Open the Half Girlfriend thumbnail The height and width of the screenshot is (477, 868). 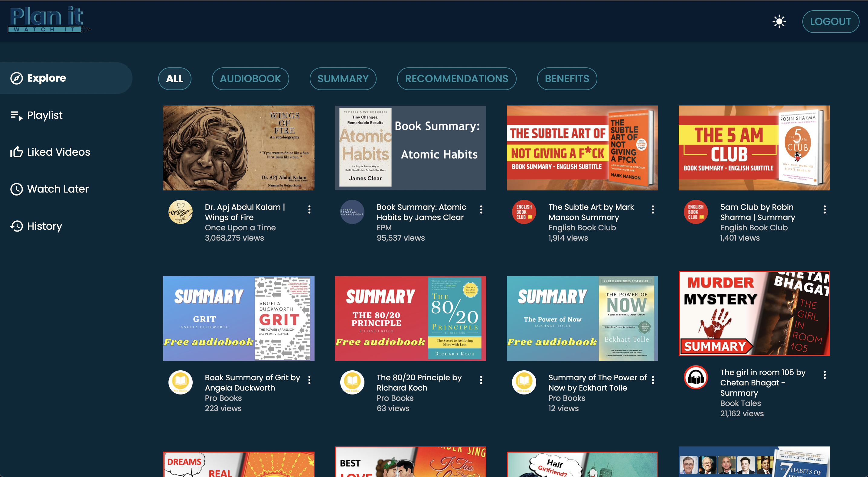click(x=582, y=464)
